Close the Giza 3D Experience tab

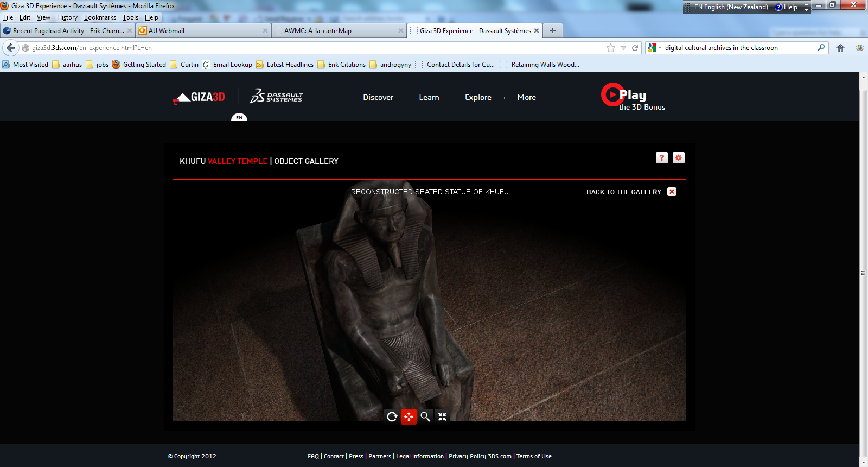click(537, 30)
